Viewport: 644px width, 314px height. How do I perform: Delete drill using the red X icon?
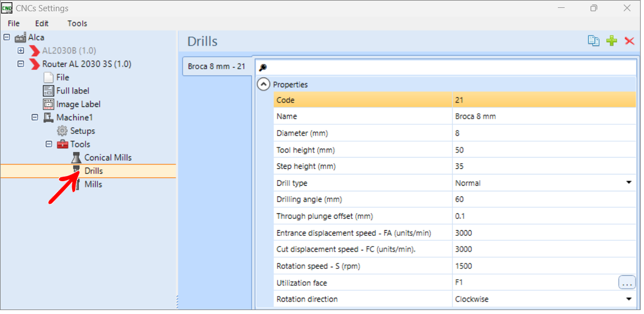pyautogui.click(x=629, y=41)
